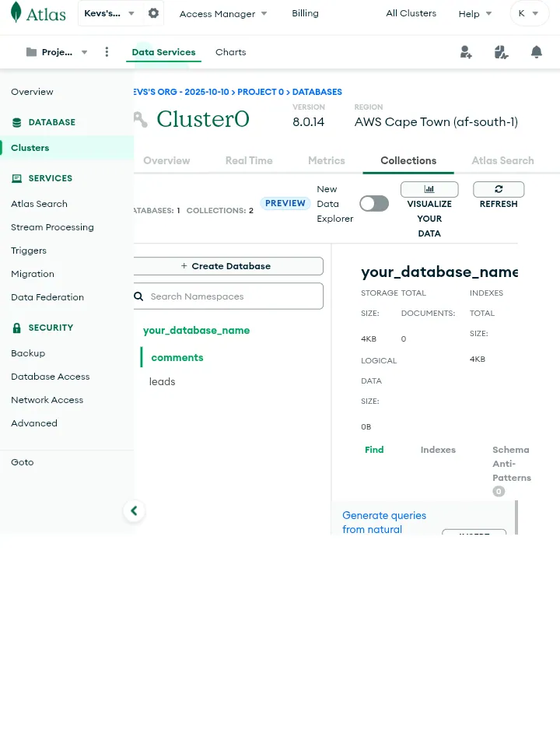
Task: Open the Real Time tab
Action: click(x=249, y=160)
